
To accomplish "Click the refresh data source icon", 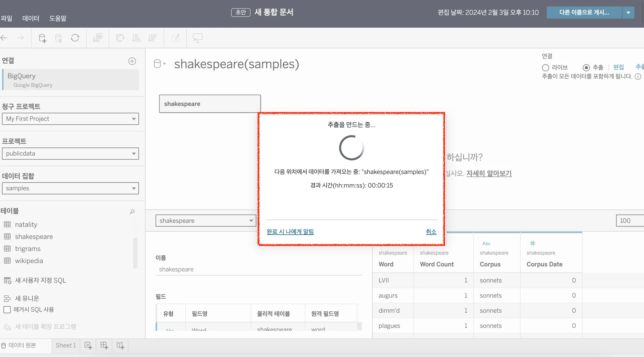I will click(75, 38).
